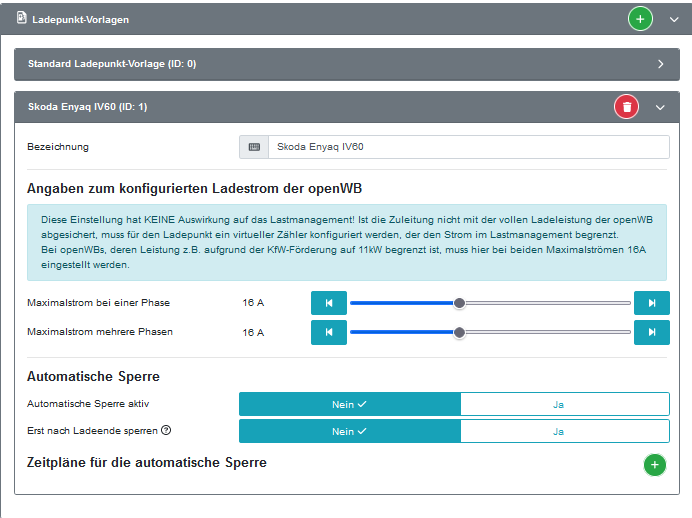Select Ja for Erst nach Ladeende sperren
The width and height of the screenshot is (692, 518).
564,431
